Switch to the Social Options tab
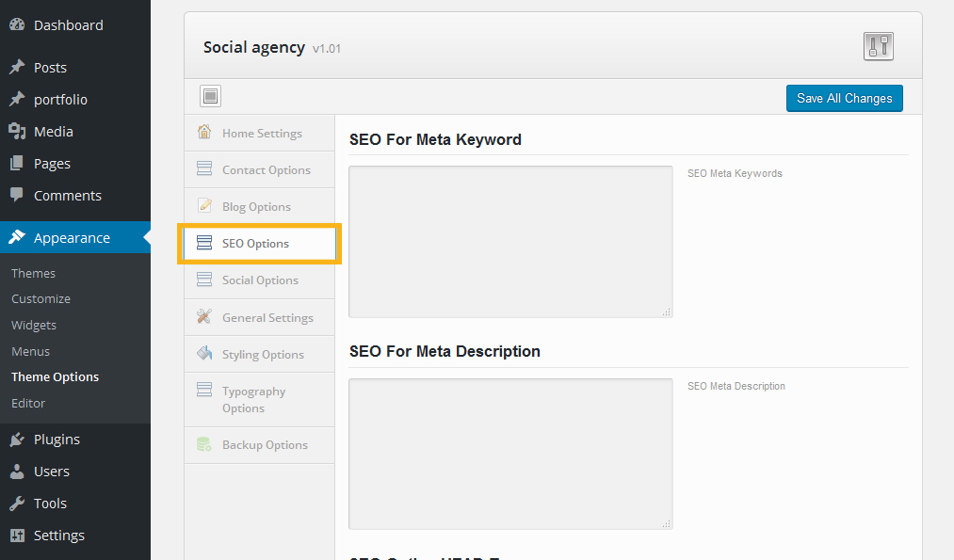Viewport: 954px width, 560px height. click(260, 280)
